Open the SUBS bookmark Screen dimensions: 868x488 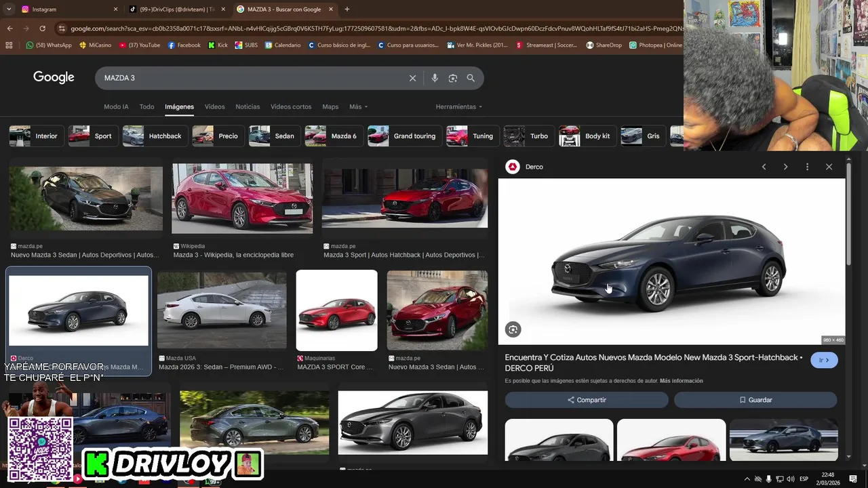pos(246,45)
